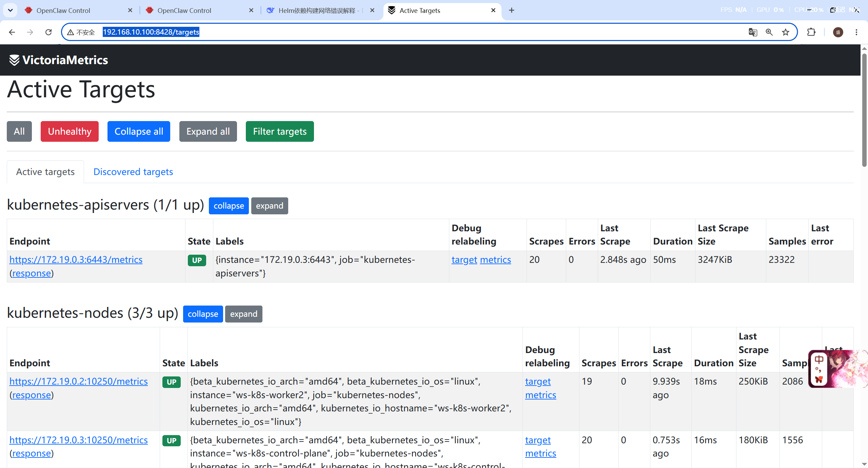The width and height of the screenshot is (868, 468).
Task: Close the Active Targets browser tab
Action: [x=493, y=10]
